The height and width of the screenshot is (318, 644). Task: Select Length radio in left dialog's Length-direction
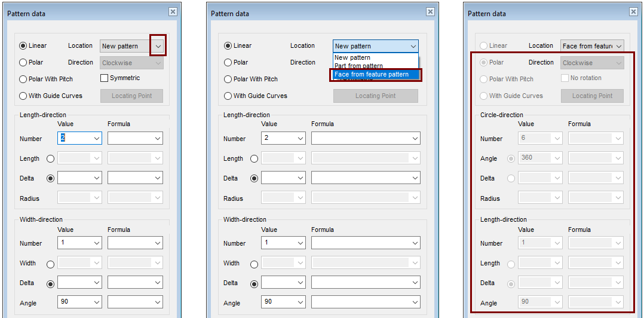point(50,158)
